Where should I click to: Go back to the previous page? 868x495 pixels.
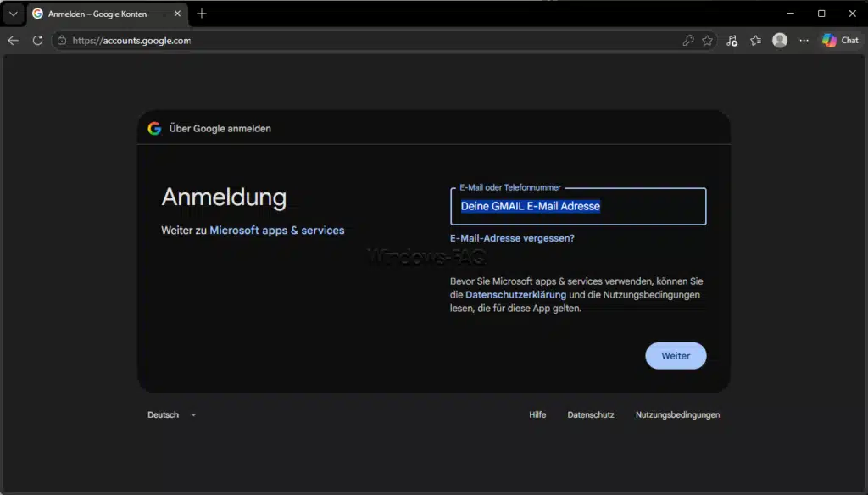(14, 41)
